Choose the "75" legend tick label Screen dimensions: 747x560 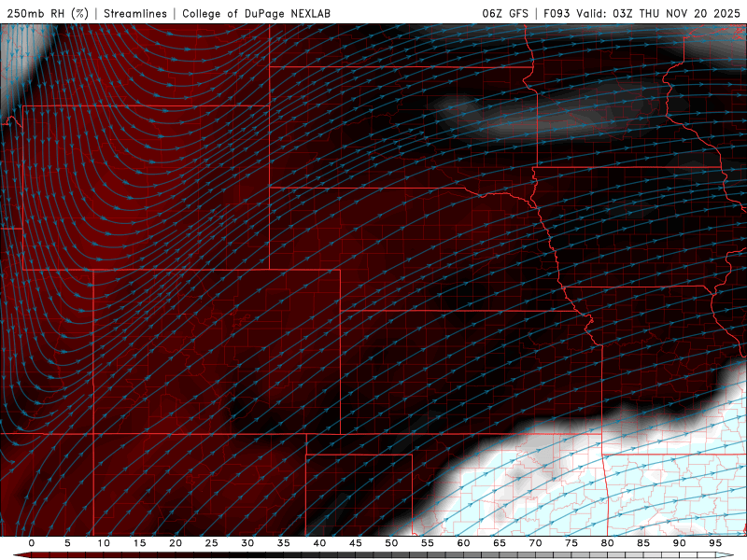tap(571, 543)
